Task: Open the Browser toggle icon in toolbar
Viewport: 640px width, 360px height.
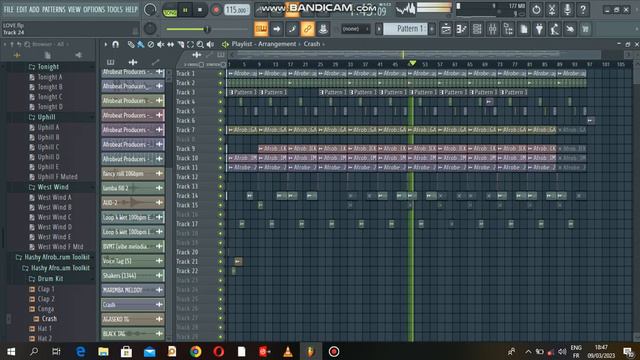Action: pyautogui.click(x=508, y=29)
